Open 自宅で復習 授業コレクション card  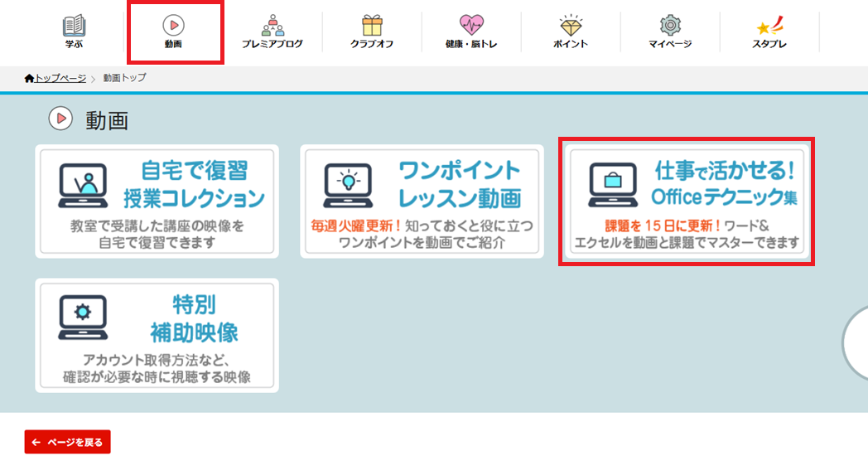[157, 201]
